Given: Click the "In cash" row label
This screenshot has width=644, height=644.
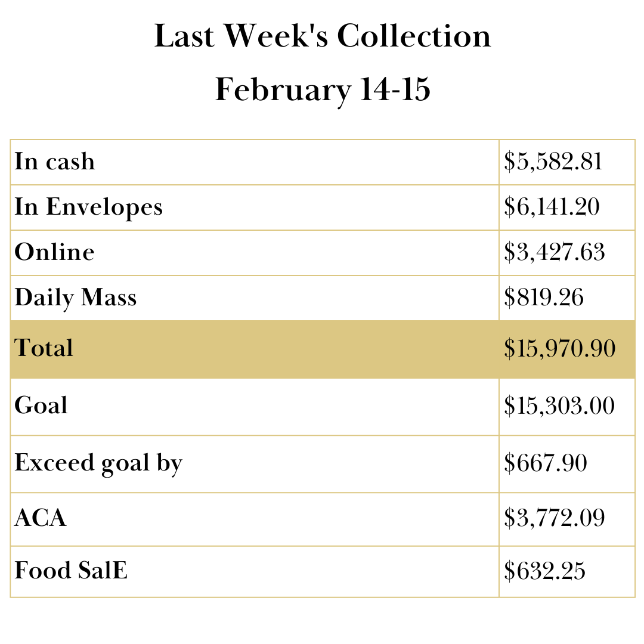Looking at the screenshot, I should (55, 162).
